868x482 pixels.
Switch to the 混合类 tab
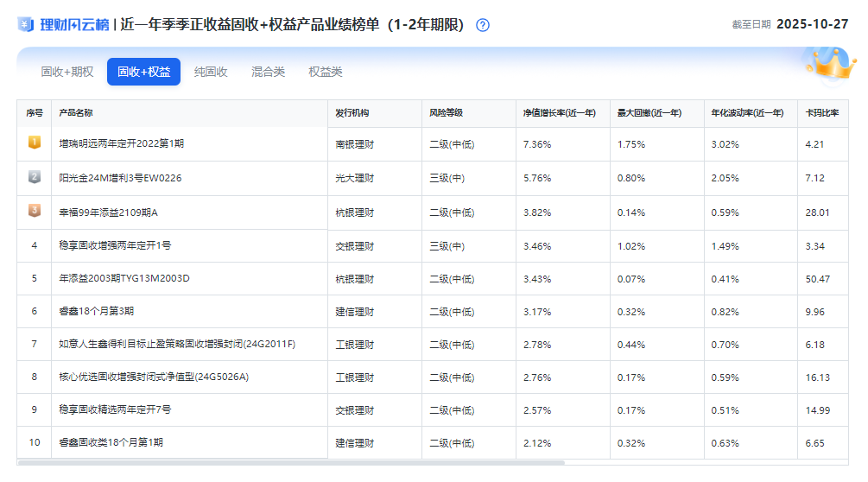click(x=268, y=72)
